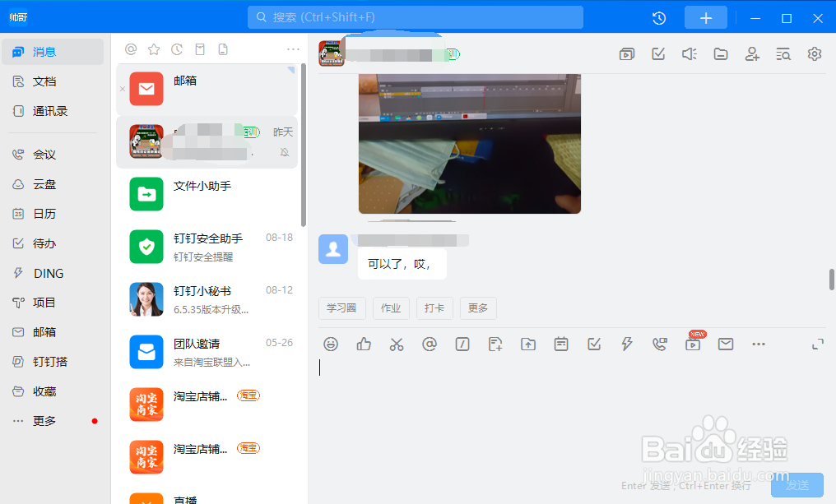
Task: Send a DING with the lightning icon
Action: pyautogui.click(x=627, y=344)
